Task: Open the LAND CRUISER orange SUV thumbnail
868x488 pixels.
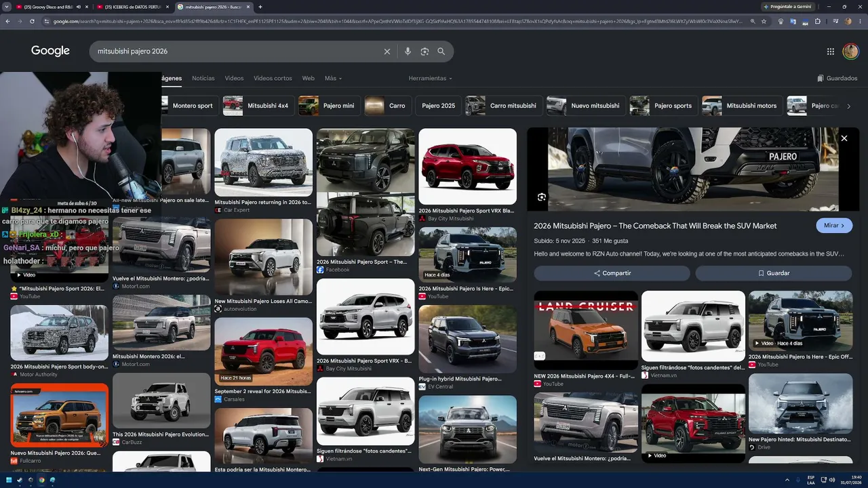Action: (586, 330)
